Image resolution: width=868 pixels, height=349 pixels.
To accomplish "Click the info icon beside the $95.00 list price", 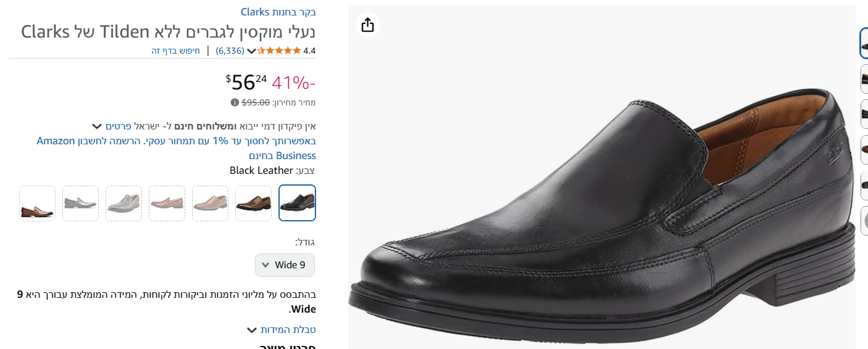I will [235, 102].
